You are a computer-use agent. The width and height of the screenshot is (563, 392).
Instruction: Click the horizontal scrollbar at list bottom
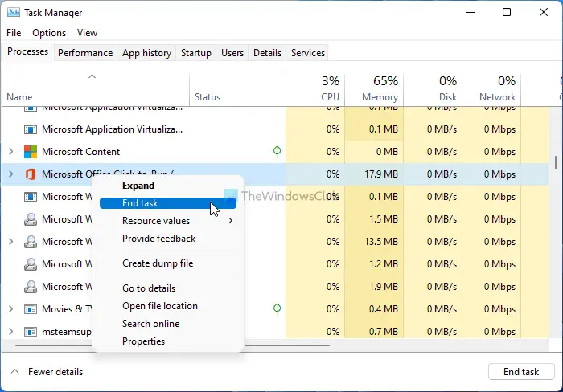[172, 345]
